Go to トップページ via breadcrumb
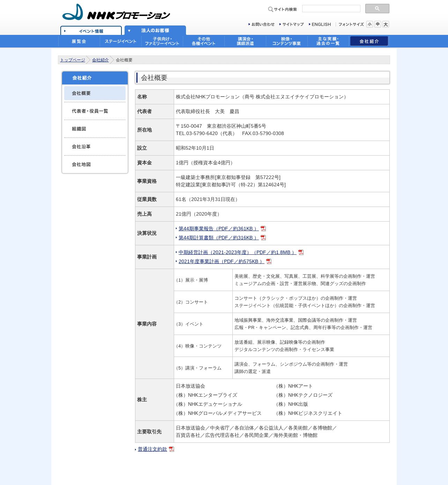Image resolution: width=448 pixels, height=485 pixels. [73, 60]
